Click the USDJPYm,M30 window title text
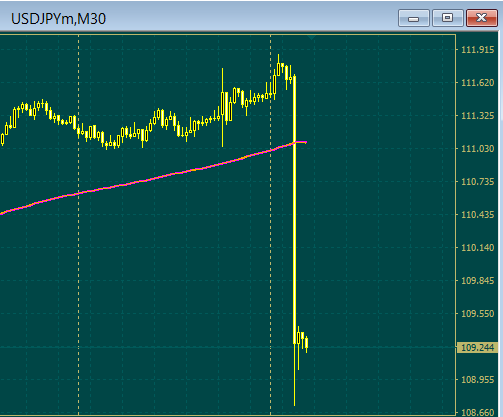Screen dimensions: 503x417 [58, 19]
